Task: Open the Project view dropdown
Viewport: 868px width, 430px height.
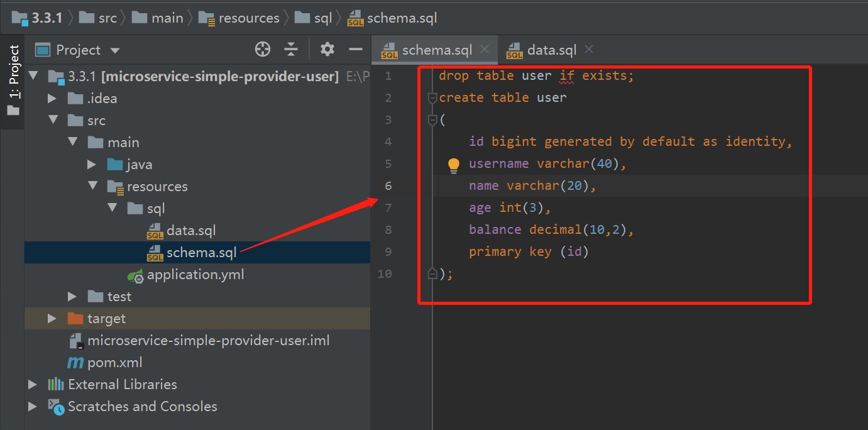Action: point(114,50)
